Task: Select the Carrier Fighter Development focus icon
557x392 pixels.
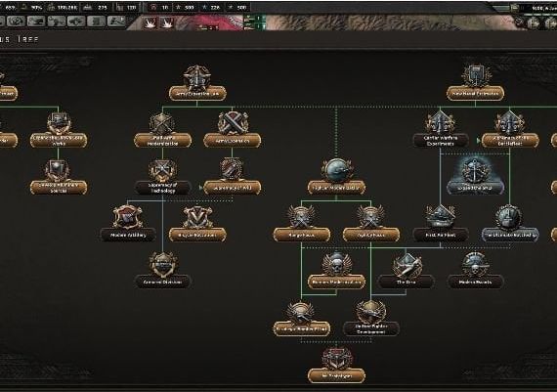Action: [x=371, y=311]
